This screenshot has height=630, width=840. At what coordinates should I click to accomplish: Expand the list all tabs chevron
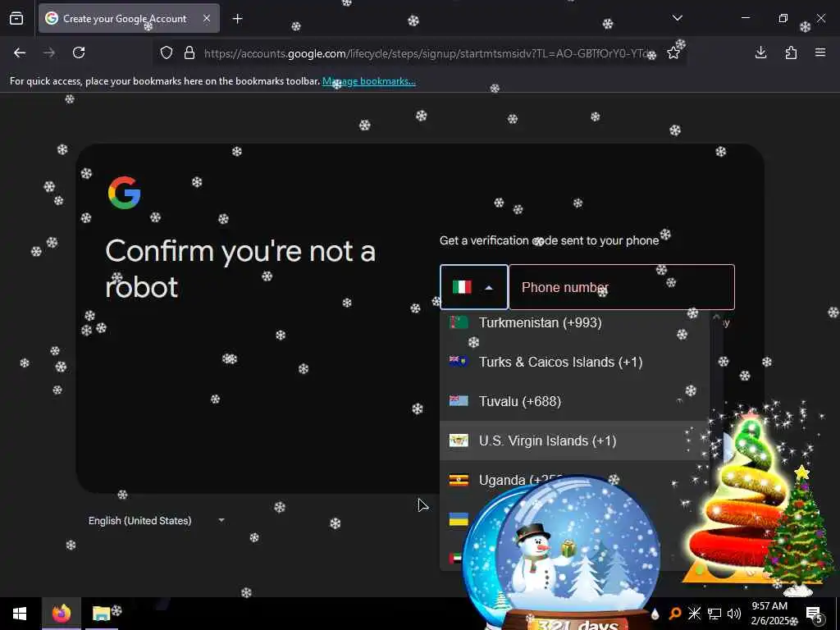(x=677, y=18)
